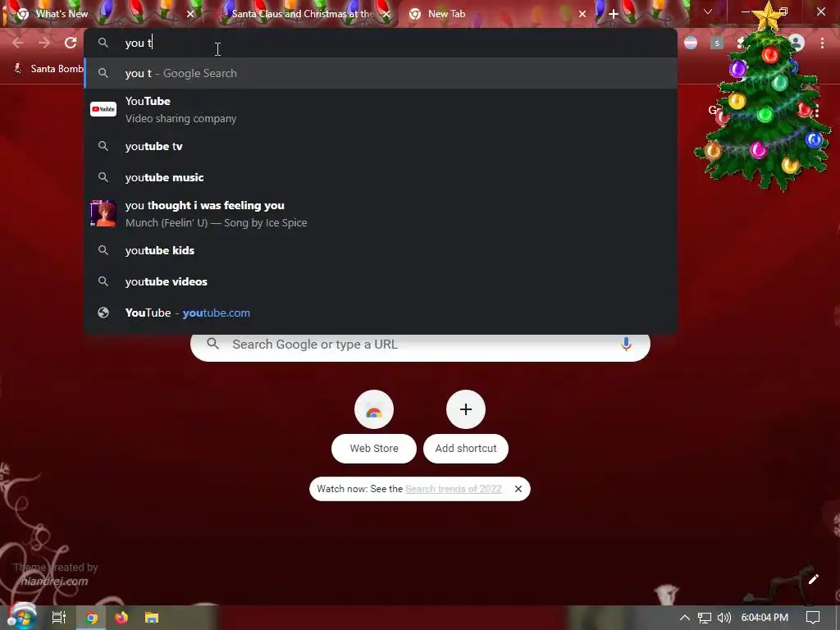Click the Ice Spice song album thumbnail
This screenshot has width=840, height=630.
pyautogui.click(x=103, y=214)
